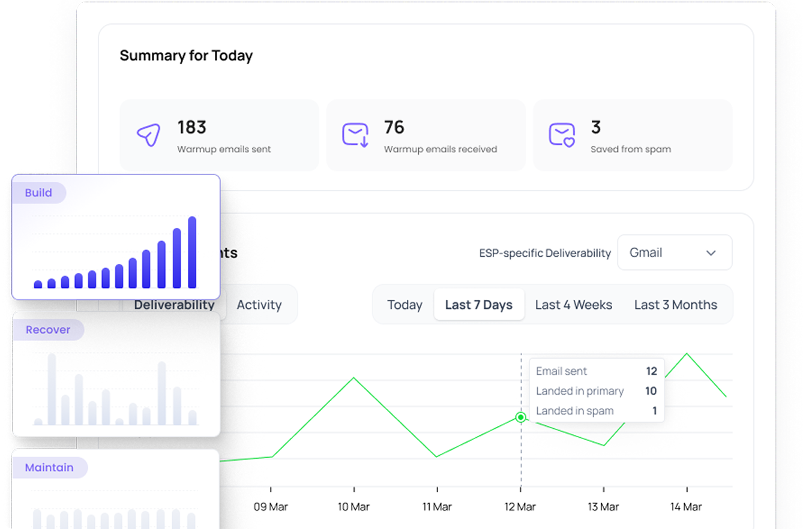Choose the Today time range
The height and width of the screenshot is (529, 812).
(x=404, y=305)
